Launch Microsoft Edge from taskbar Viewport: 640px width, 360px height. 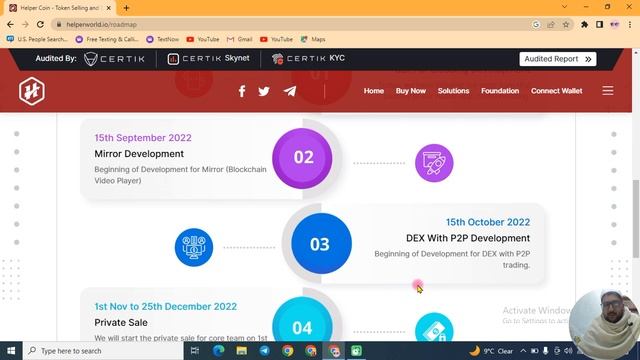[219, 351]
